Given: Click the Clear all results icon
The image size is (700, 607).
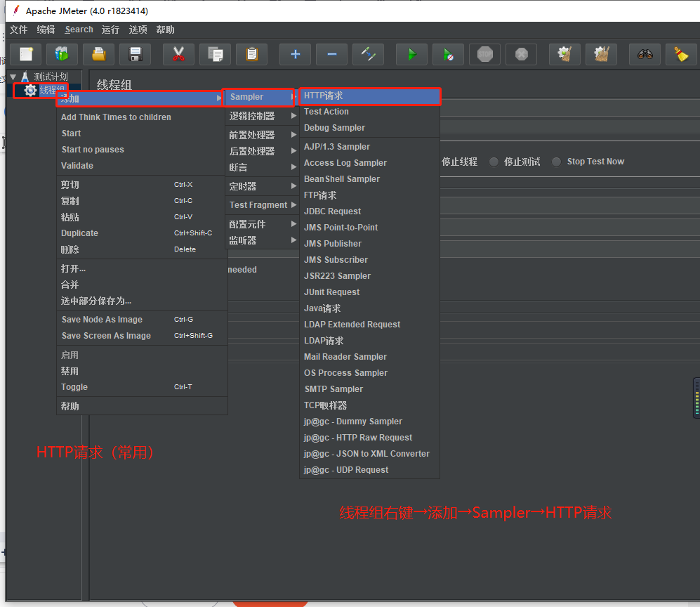Looking at the screenshot, I should pyautogui.click(x=601, y=55).
